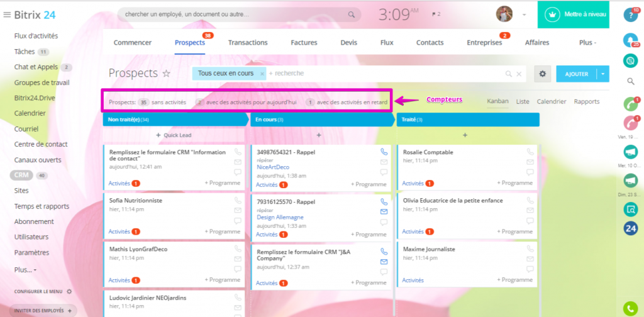Remove the 'Tous ceux en cours' filter tag

[x=262, y=74]
